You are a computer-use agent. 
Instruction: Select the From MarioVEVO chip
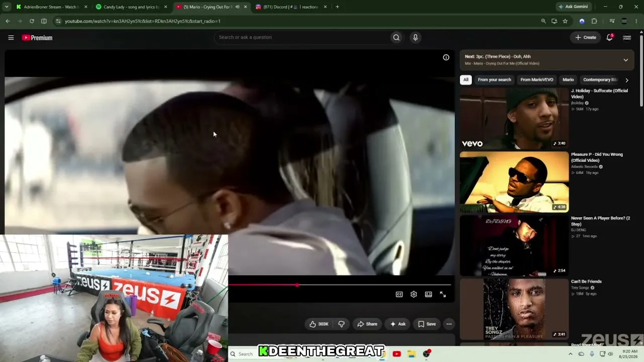[536, 80]
